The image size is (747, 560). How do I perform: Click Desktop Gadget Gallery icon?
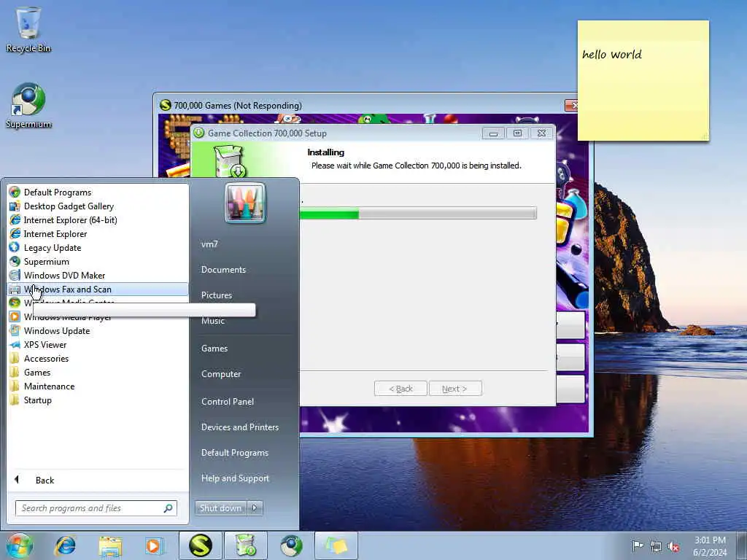(15, 206)
